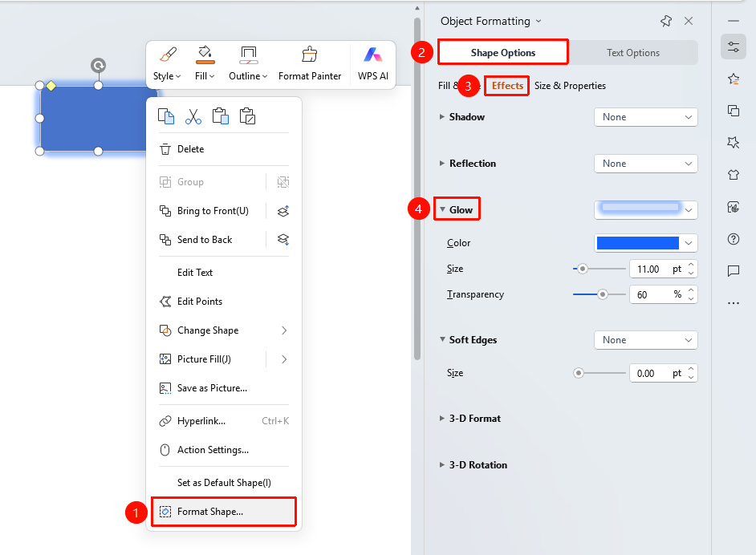Image resolution: width=756 pixels, height=555 pixels.
Task: Open the Glow preset dropdown
Action: click(x=645, y=209)
